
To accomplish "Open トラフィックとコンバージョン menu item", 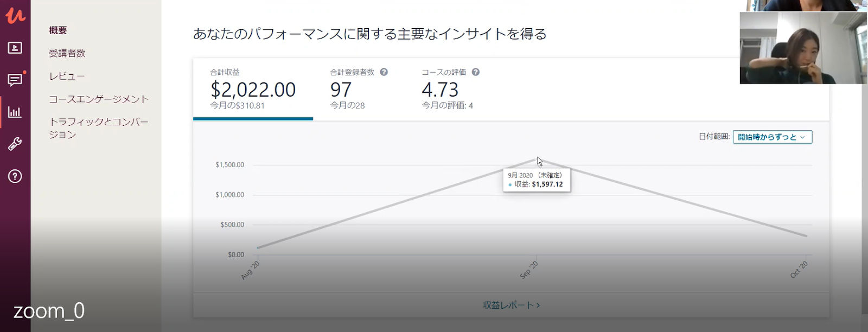I will tap(99, 128).
